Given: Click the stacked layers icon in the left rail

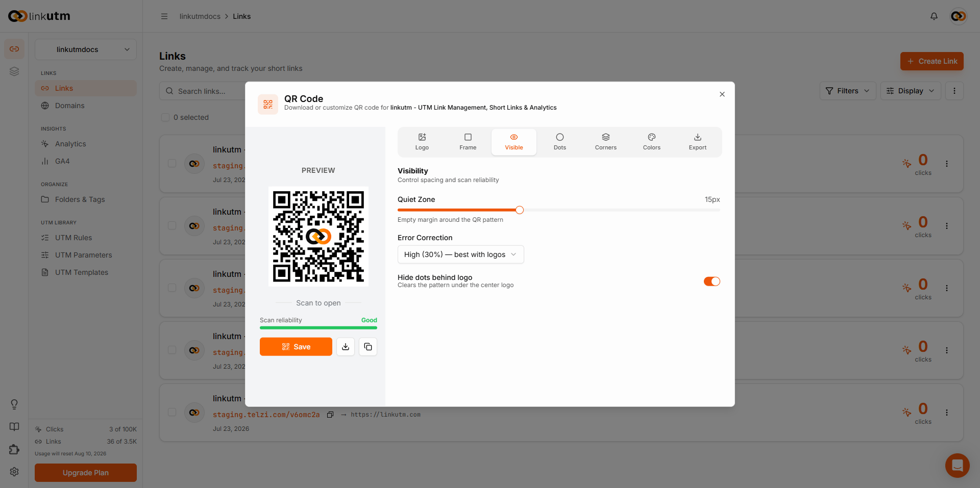Looking at the screenshot, I should tap(14, 71).
